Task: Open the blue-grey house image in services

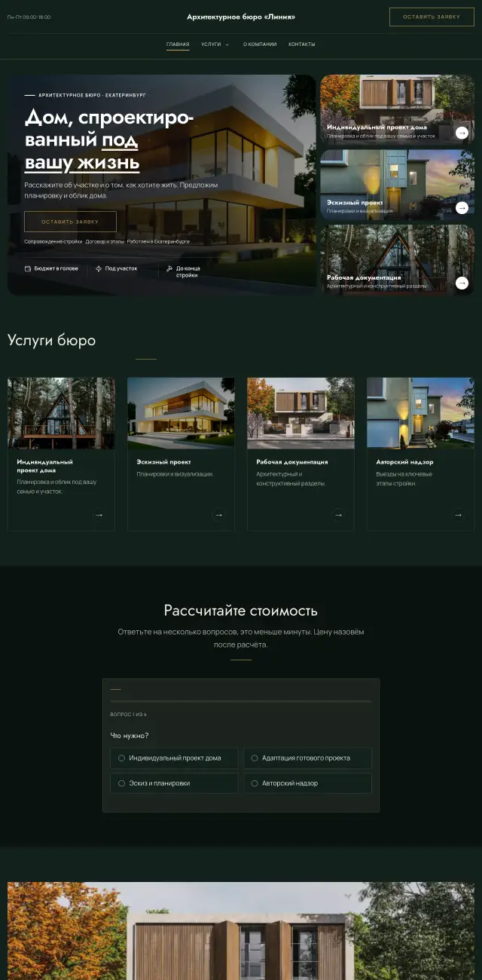Action: [420, 413]
